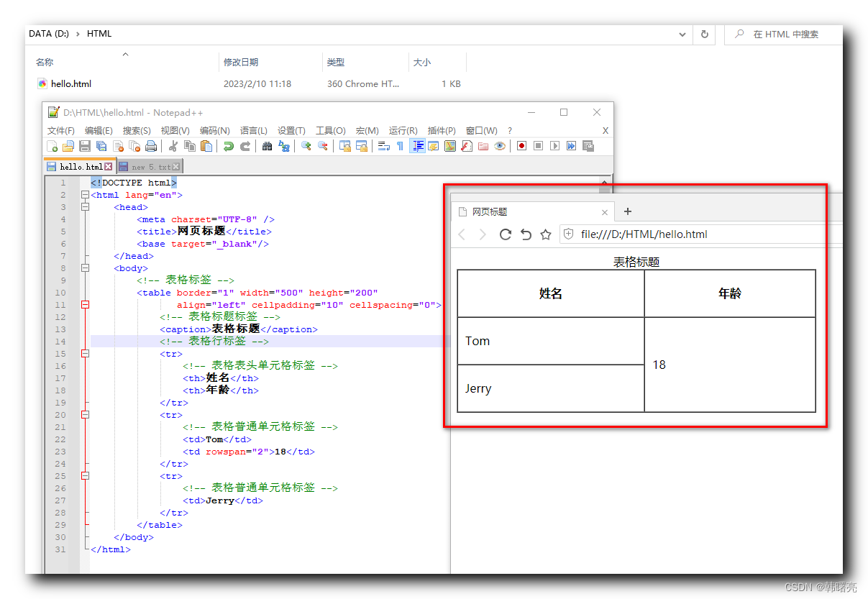
Task: Collapse the tr fold marker at line 15
Action: point(85,354)
